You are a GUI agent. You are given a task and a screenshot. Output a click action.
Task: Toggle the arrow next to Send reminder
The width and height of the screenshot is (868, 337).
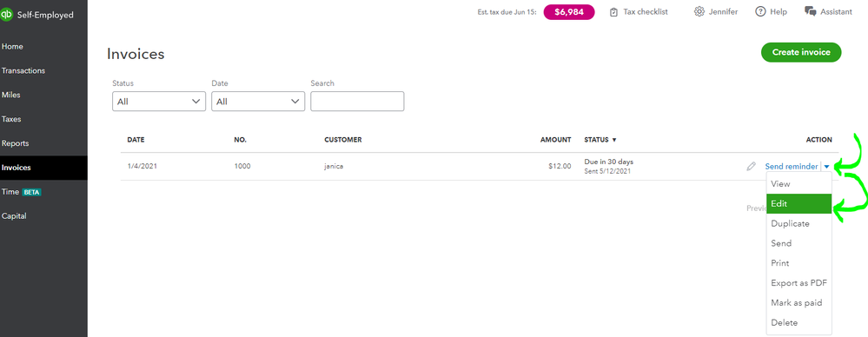(x=826, y=167)
